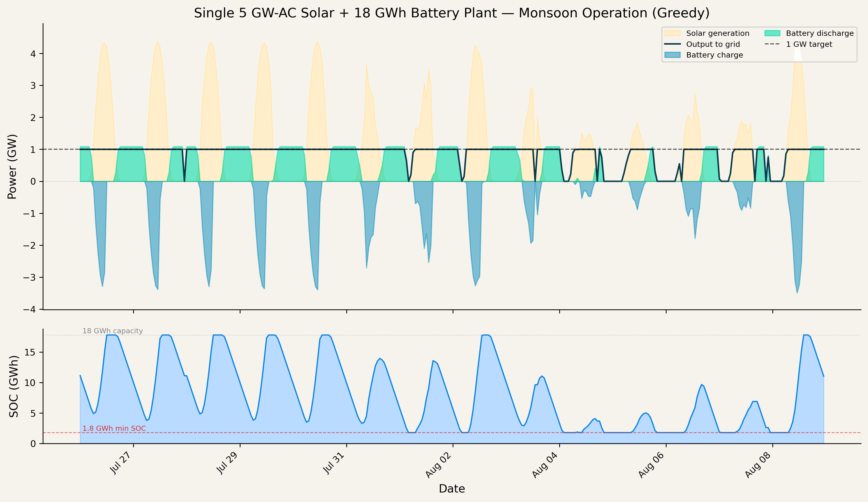Image resolution: width=868 pixels, height=502 pixels.
Task: Click the Jul 27 date tick label
Action: click(x=120, y=463)
